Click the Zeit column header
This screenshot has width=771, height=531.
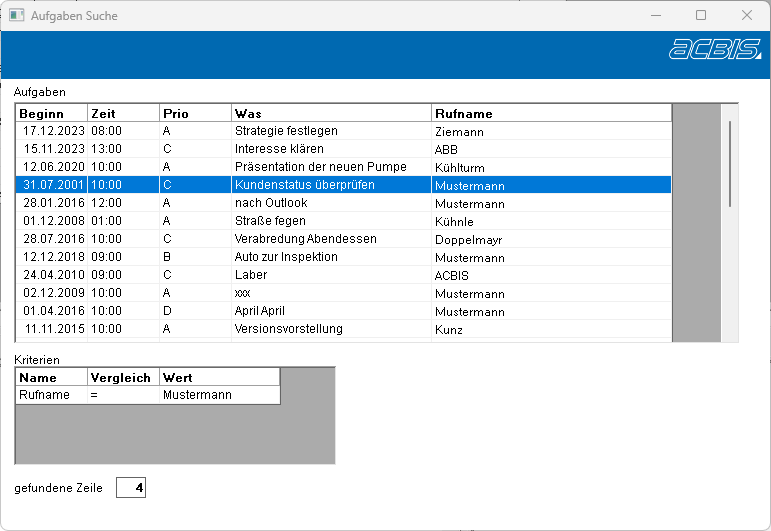123,113
